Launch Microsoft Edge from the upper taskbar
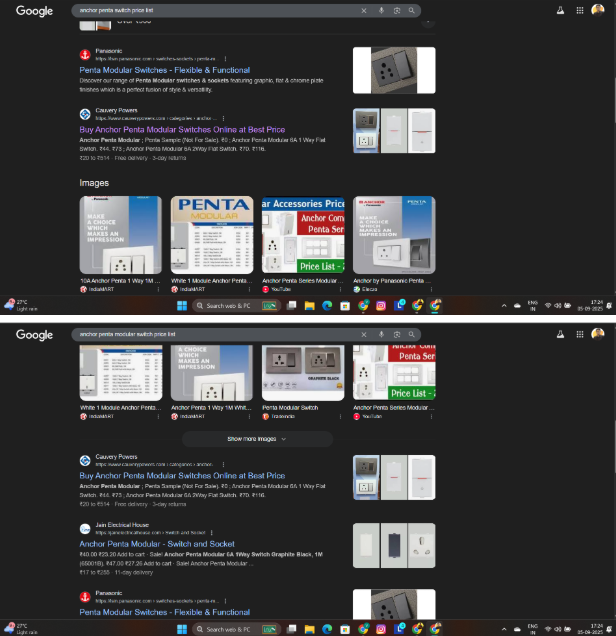The image size is (616, 636). coord(327,306)
